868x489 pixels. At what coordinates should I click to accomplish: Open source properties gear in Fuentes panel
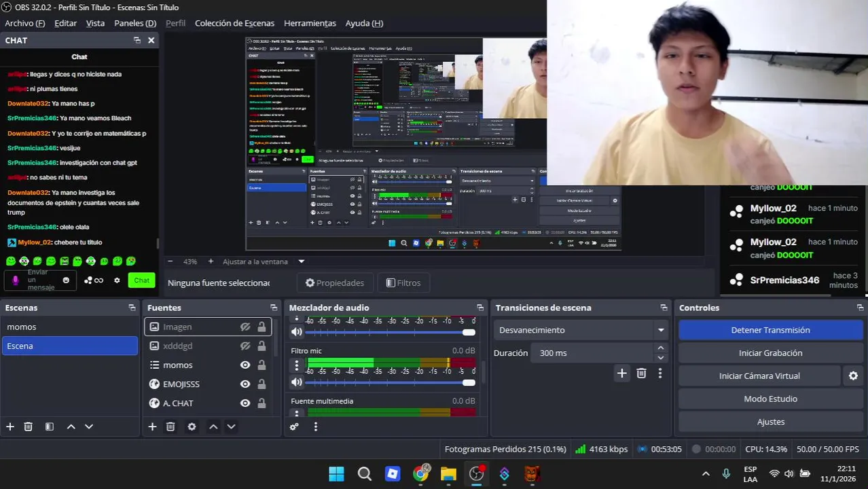(x=192, y=427)
